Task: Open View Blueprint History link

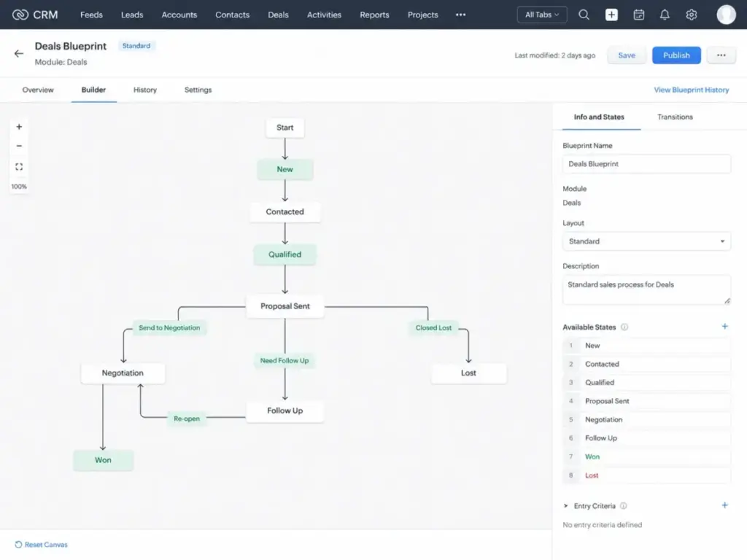Action: [x=692, y=90]
